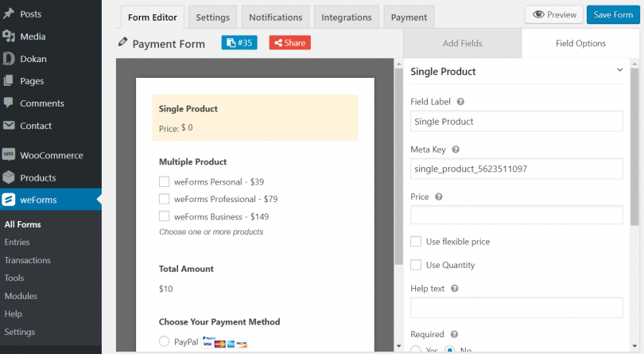Click the Multiple Product field heading
Image resolution: width=644 pixels, height=354 pixels.
(x=192, y=161)
